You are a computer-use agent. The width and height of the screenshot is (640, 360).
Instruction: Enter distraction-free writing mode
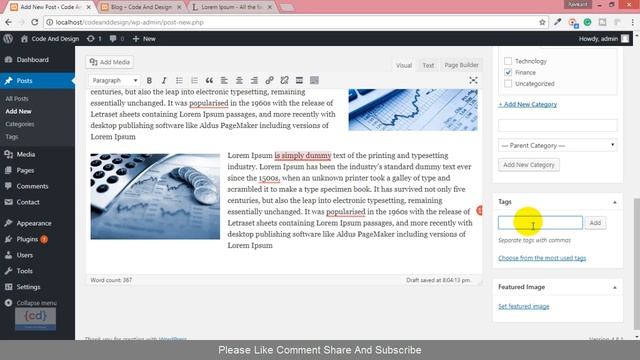tap(473, 80)
